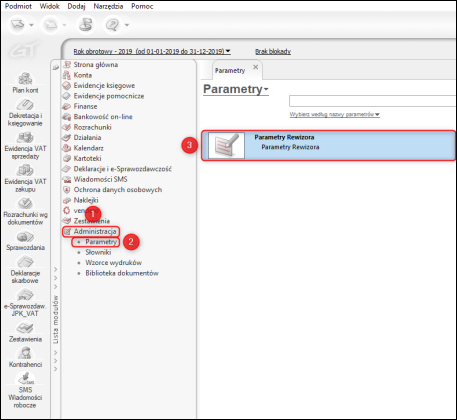
Task: Open Naklejki module
Action: pos(86,200)
